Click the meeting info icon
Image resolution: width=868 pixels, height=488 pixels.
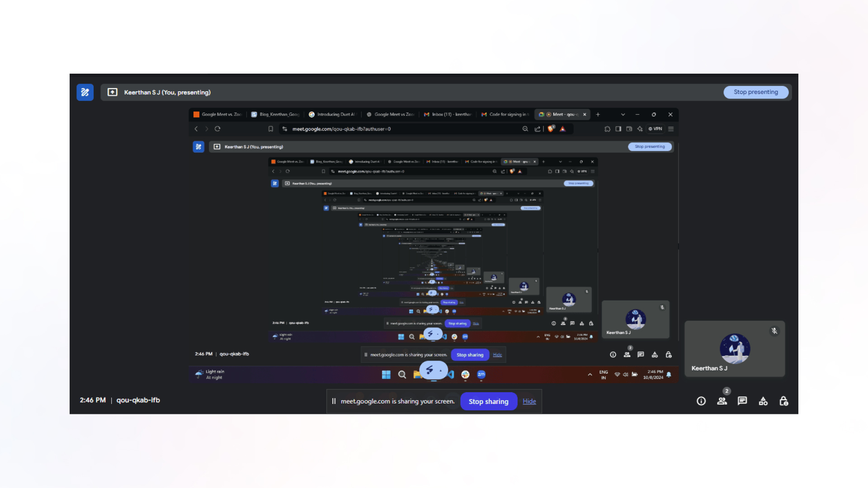click(x=702, y=400)
